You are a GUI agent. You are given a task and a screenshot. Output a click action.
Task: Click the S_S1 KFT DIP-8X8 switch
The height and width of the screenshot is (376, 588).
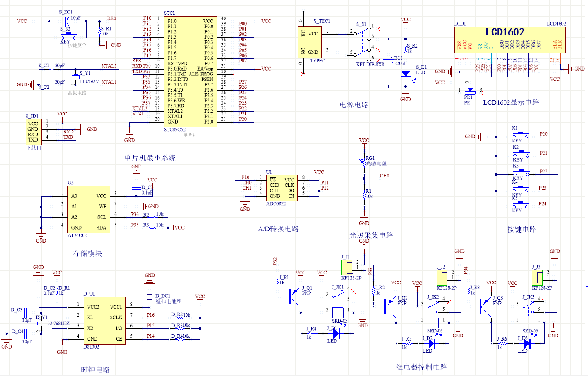tap(363, 44)
